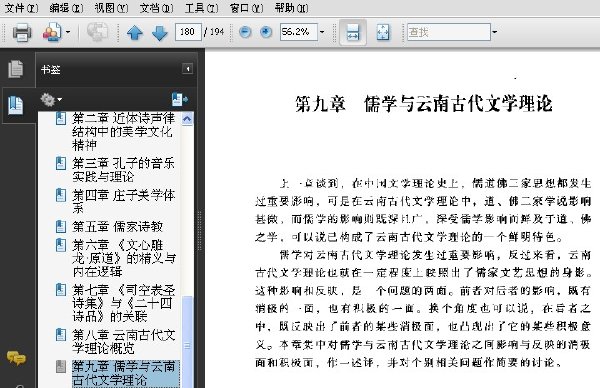Zoom in with the plus icon

(266, 32)
